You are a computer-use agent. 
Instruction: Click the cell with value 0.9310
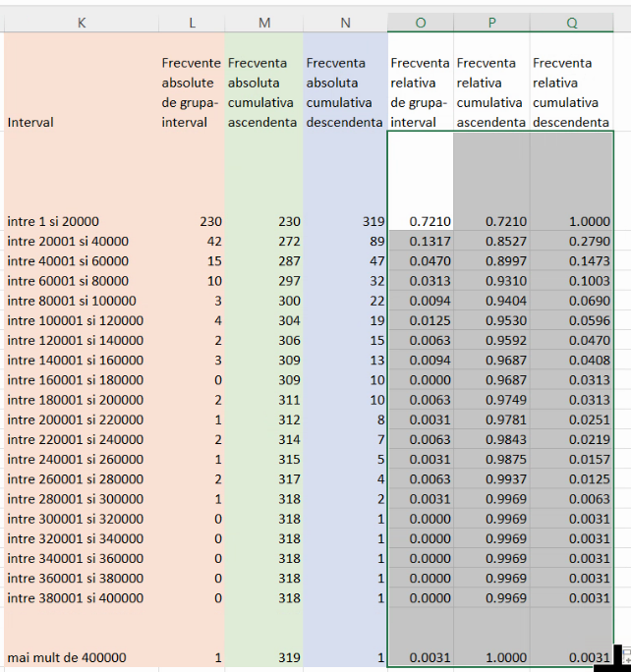click(x=491, y=281)
